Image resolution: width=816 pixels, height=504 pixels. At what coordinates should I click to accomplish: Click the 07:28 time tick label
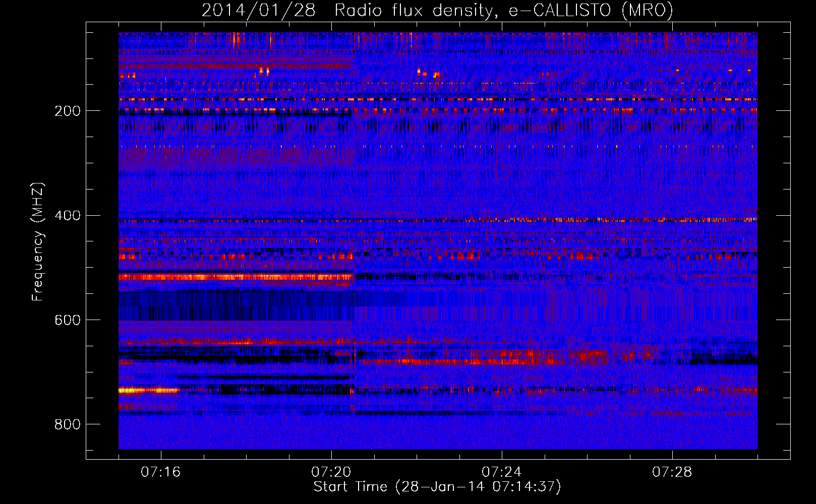click(x=672, y=472)
